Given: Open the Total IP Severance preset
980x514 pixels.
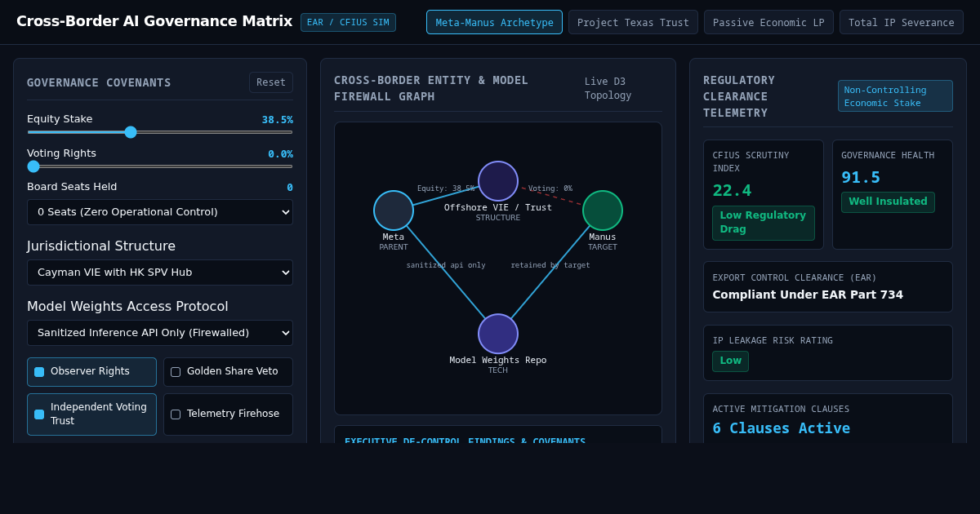Looking at the screenshot, I should click(901, 22).
